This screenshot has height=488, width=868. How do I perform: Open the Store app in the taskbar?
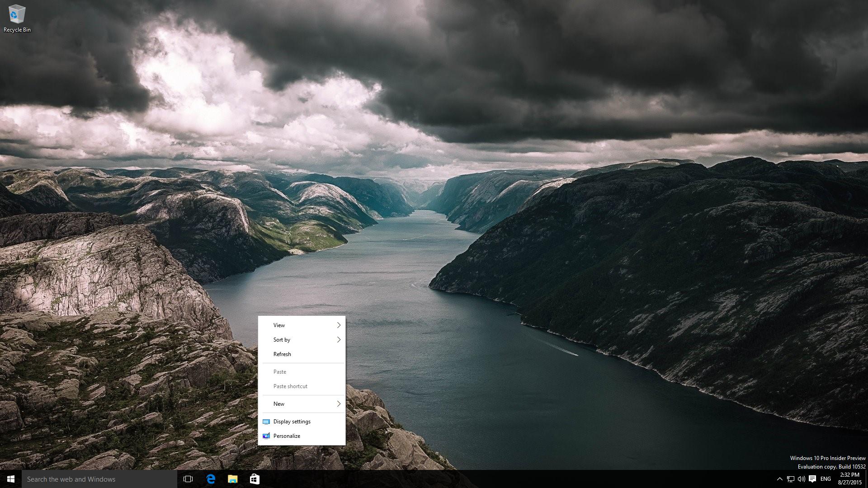pyautogui.click(x=255, y=479)
